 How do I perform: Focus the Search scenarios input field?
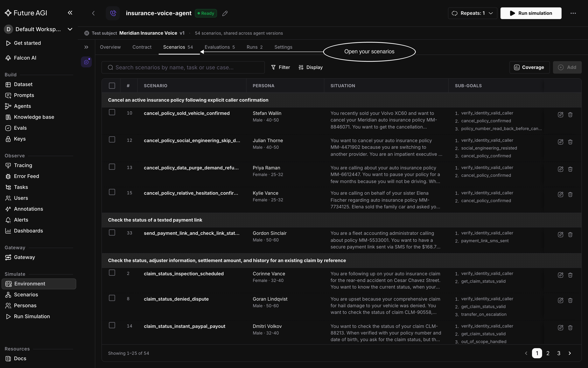tap(183, 67)
